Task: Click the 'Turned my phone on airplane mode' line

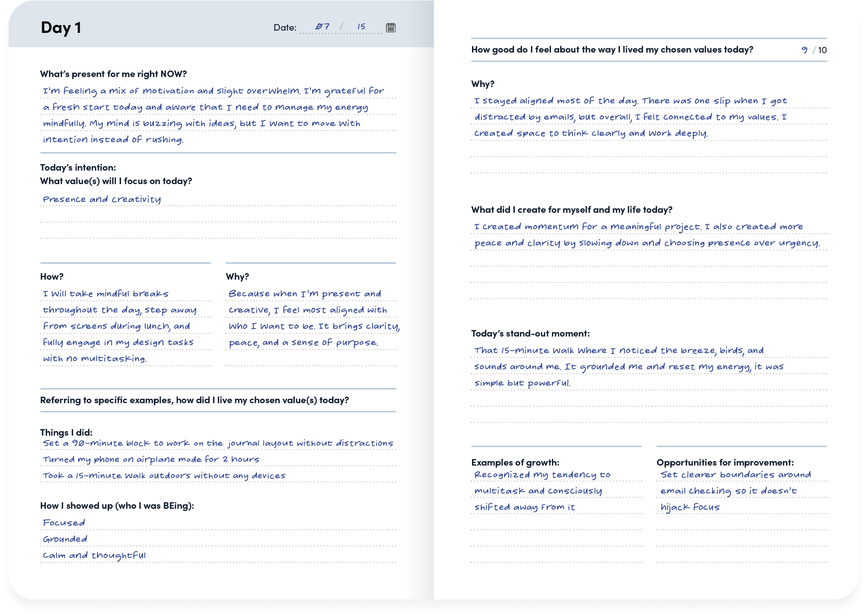Action: pyautogui.click(x=151, y=459)
